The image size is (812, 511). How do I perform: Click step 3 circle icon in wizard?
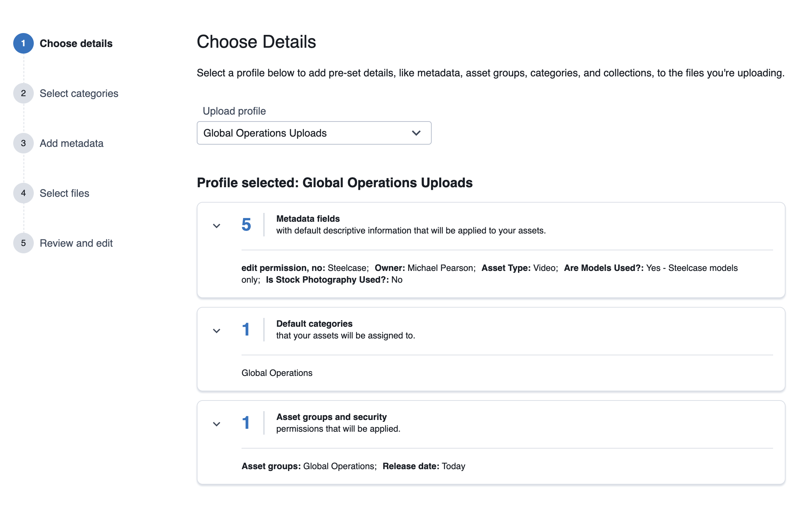[x=23, y=143]
